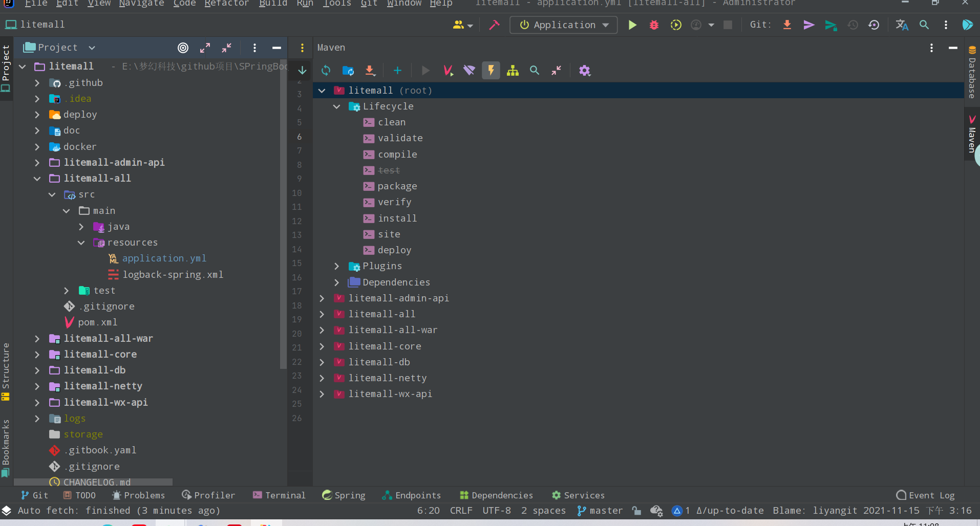Screen dimensions: 980x526
Task: Add Maven project with plus icon
Action: pos(397,71)
